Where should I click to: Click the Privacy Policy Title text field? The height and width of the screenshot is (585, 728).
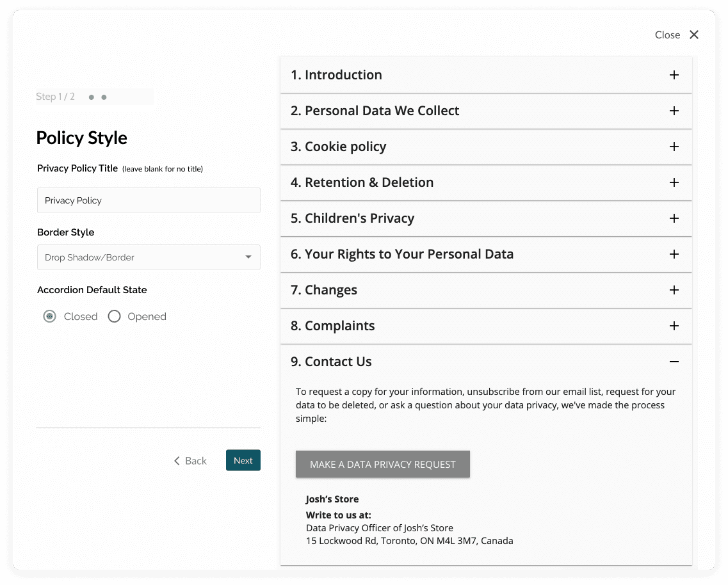[x=149, y=200]
